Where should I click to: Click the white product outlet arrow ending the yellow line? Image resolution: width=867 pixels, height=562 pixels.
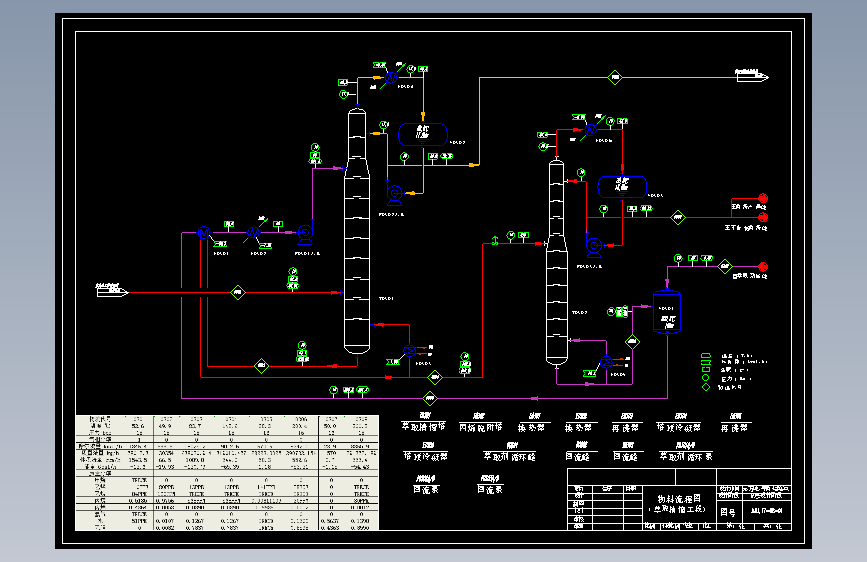click(752, 75)
